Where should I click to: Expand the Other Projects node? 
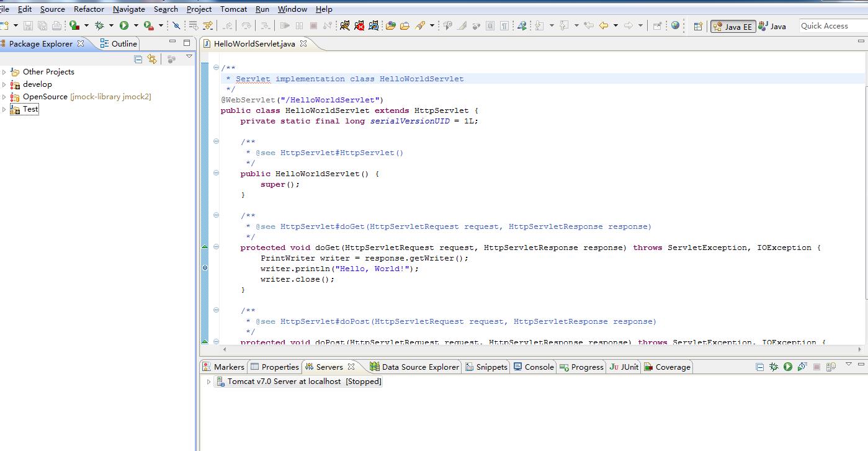(x=4, y=72)
